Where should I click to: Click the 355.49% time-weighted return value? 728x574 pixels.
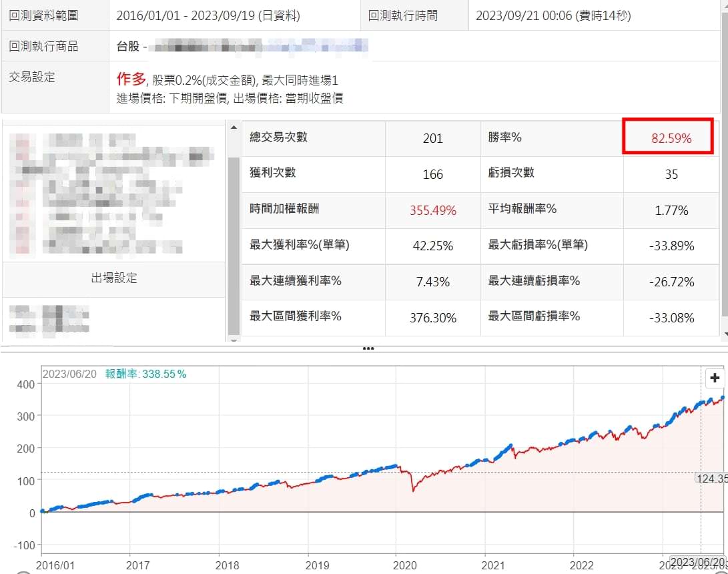432,210
